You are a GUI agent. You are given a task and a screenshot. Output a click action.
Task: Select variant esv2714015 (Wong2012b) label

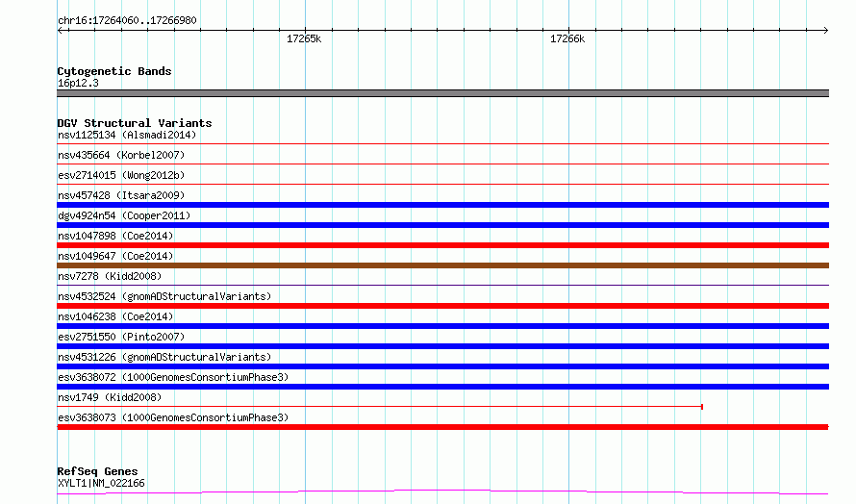click(121, 175)
